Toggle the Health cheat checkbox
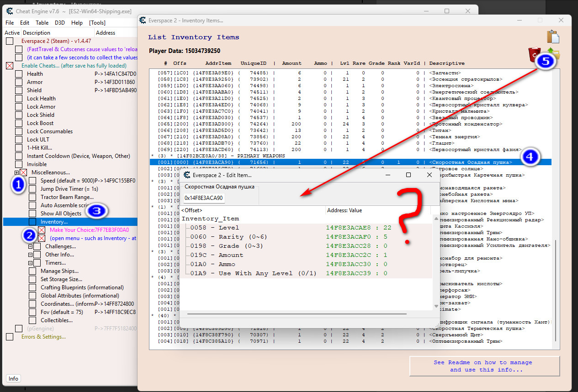 [19, 74]
